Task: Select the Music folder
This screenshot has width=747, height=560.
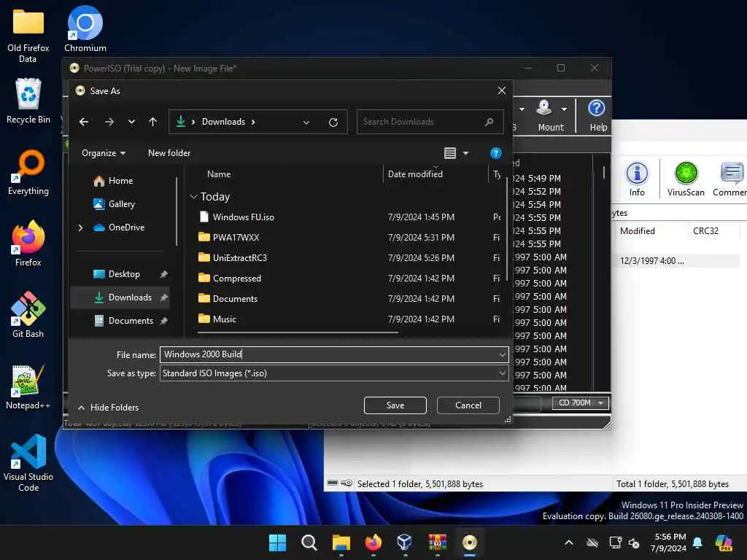Action: tap(225, 319)
